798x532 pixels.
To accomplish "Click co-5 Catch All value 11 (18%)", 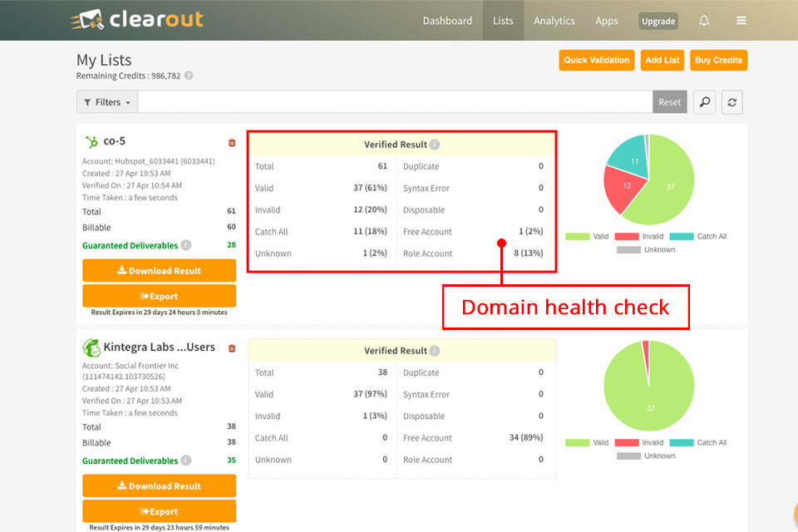I will [370, 232].
